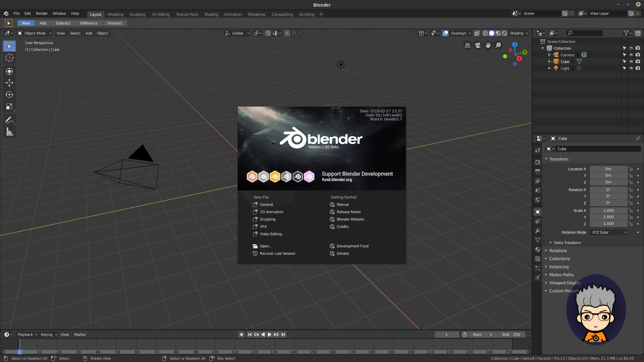Select the Transform tool
The image size is (644, 362).
tap(9, 71)
